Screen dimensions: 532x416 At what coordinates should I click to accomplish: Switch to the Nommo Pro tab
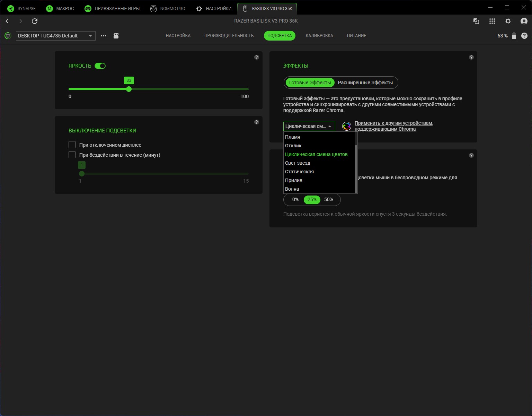coord(168,8)
